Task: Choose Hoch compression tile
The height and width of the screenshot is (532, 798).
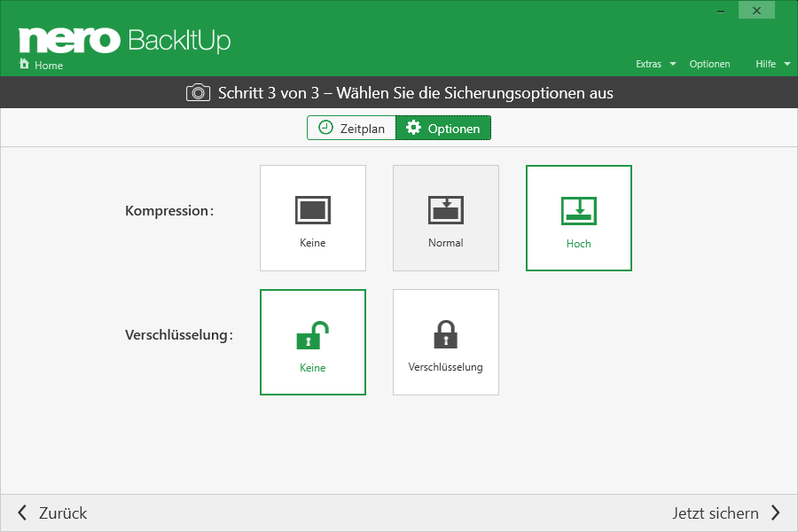Action: pos(579,218)
